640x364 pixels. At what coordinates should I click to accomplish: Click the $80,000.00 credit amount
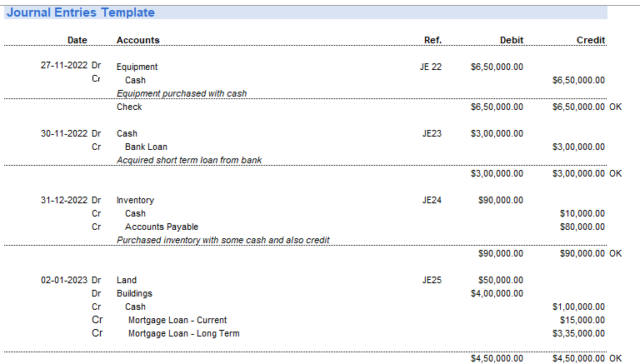[582, 227]
